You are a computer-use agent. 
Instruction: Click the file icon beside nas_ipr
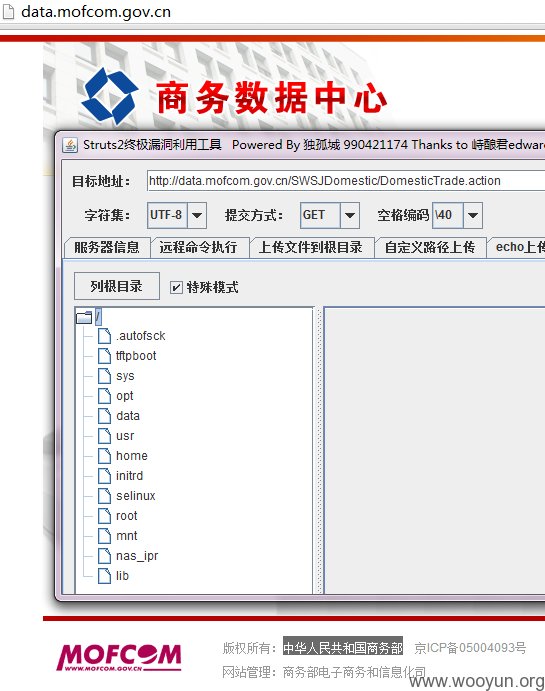(x=104, y=556)
